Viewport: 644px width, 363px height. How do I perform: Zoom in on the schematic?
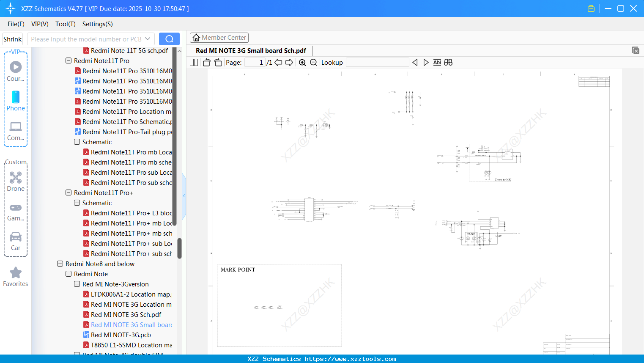click(302, 63)
